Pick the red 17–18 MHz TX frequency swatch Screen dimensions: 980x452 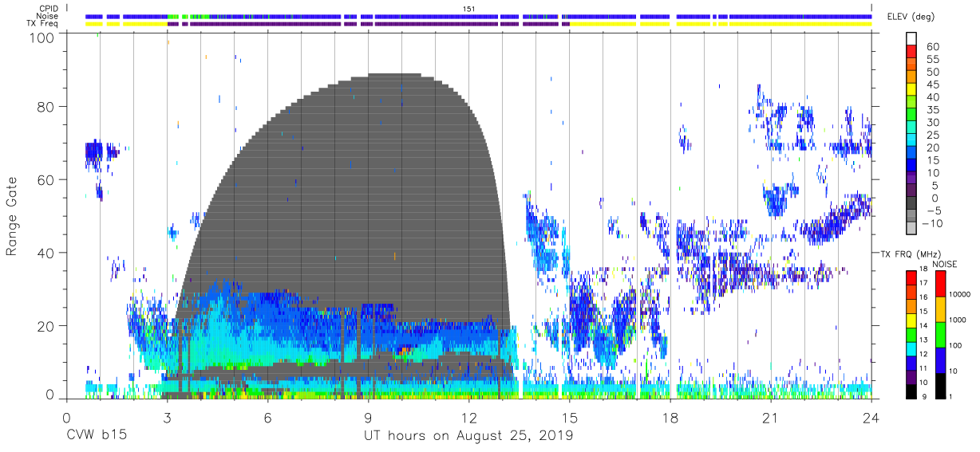tap(911, 277)
